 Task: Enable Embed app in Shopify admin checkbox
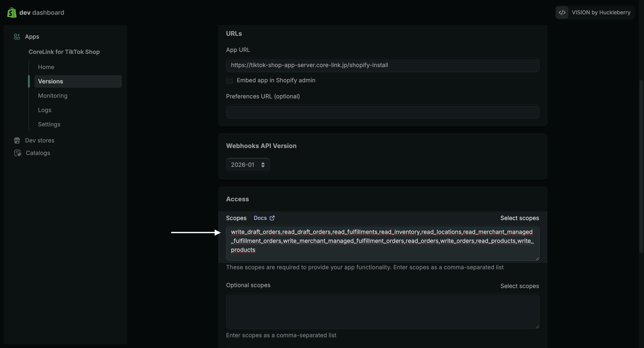click(x=229, y=80)
